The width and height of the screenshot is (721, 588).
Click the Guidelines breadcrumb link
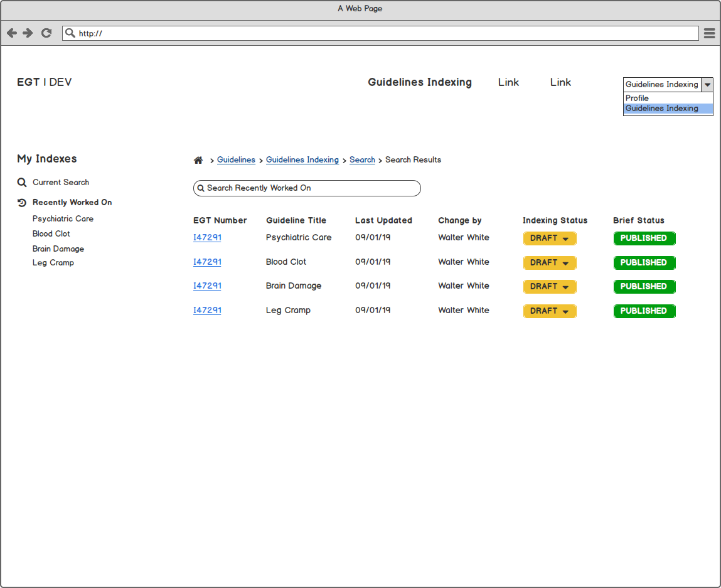point(236,160)
